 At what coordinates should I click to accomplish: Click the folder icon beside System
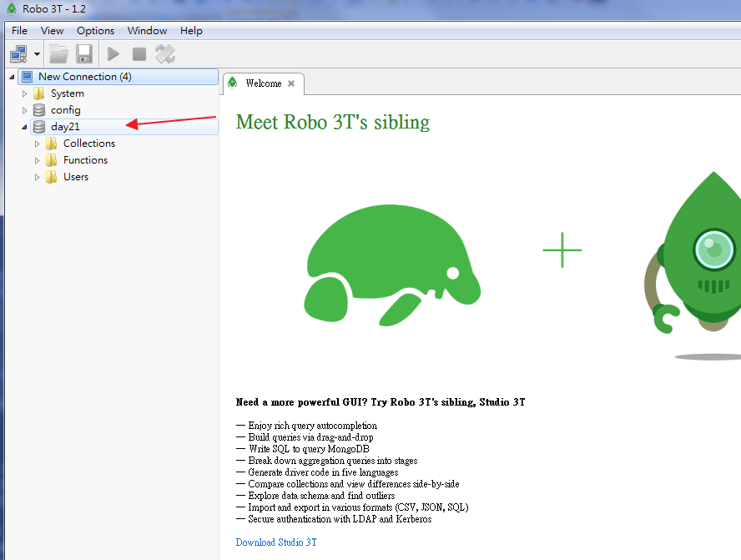[39, 93]
